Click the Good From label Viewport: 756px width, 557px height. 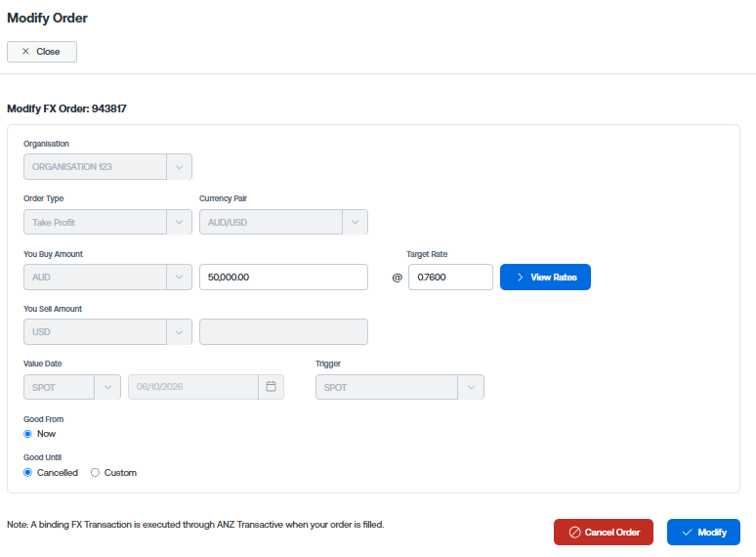(43, 419)
